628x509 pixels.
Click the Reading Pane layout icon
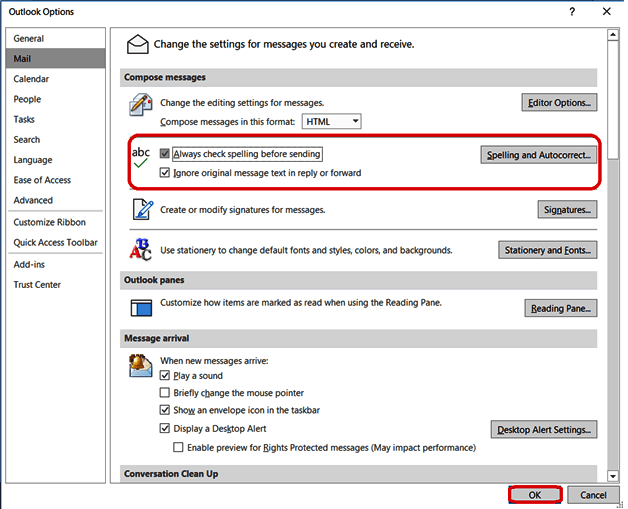click(x=141, y=308)
